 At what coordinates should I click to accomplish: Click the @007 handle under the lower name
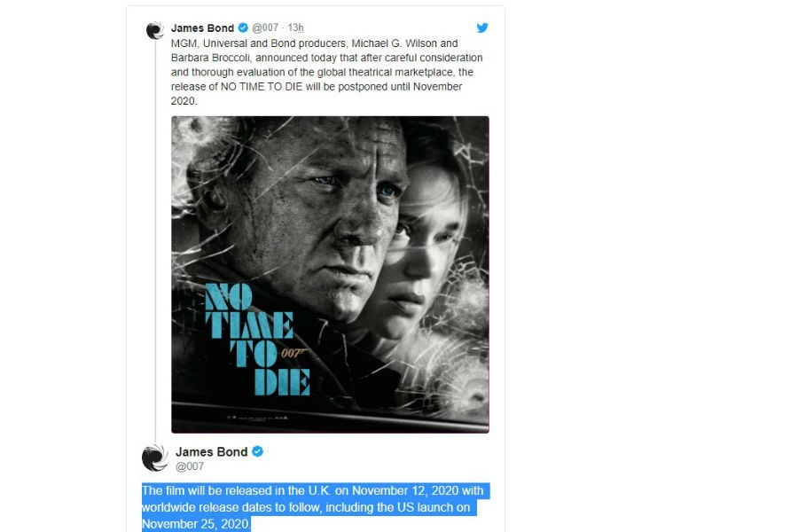point(190,466)
